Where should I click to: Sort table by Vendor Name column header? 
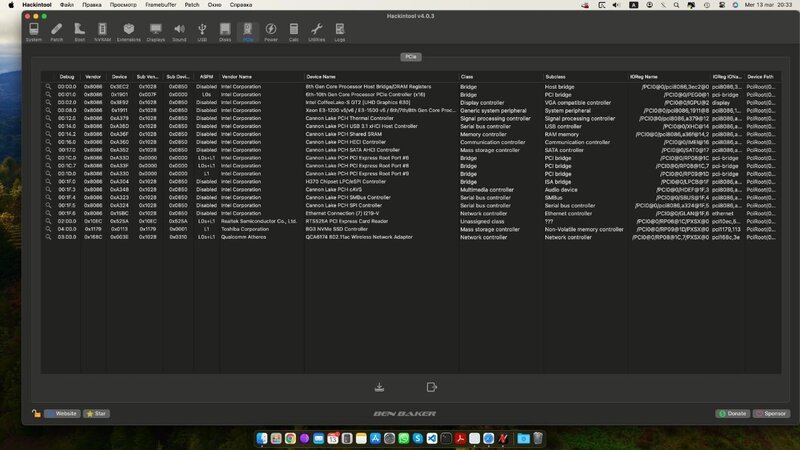pyautogui.click(x=237, y=76)
